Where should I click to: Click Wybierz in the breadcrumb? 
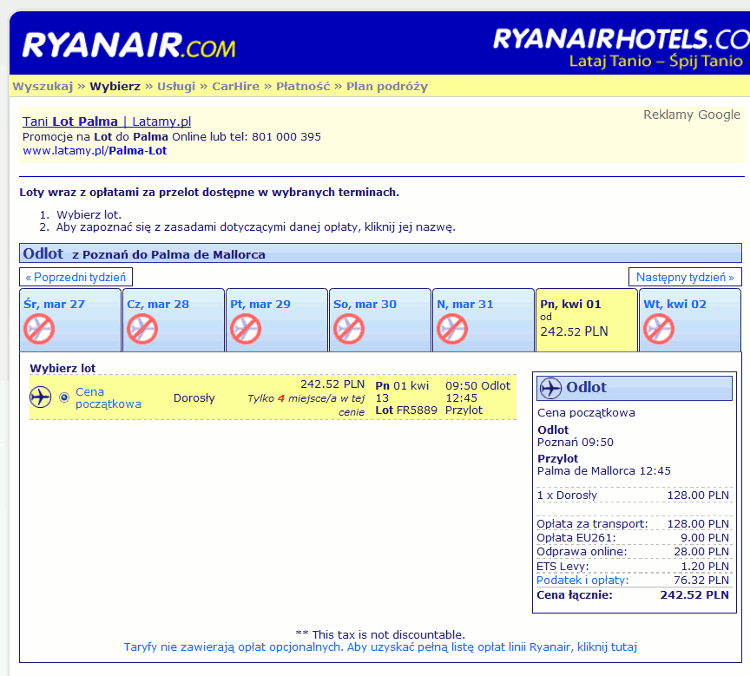[x=115, y=86]
